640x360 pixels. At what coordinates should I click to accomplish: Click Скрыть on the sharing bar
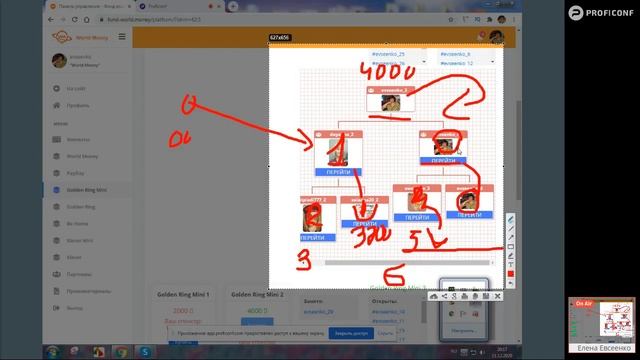click(x=385, y=333)
